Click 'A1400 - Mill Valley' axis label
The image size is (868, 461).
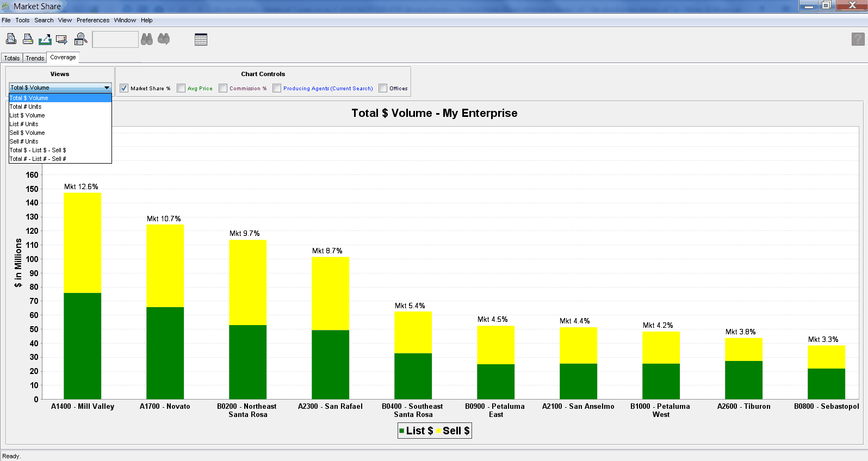click(x=83, y=406)
